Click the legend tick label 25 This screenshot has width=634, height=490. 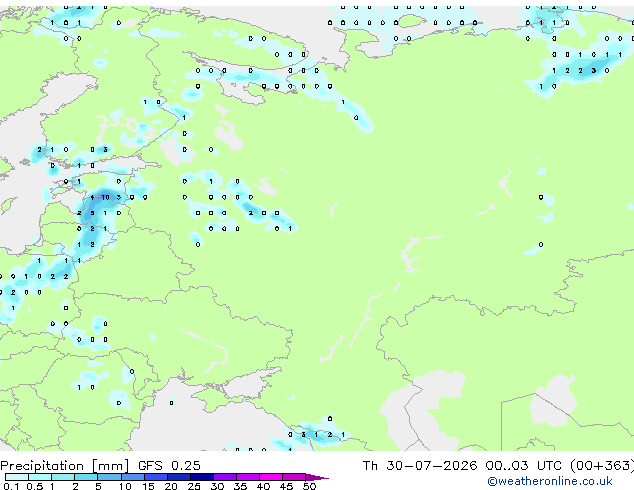click(x=194, y=486)
